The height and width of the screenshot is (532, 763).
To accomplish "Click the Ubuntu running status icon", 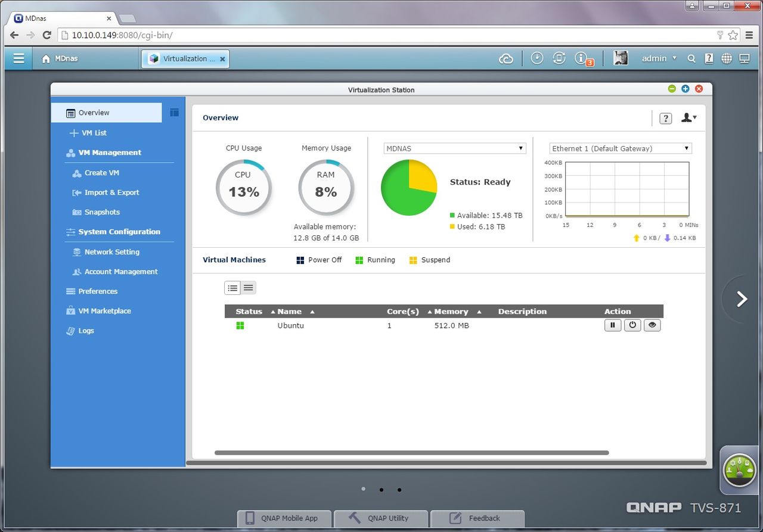I will click(240, 325).
